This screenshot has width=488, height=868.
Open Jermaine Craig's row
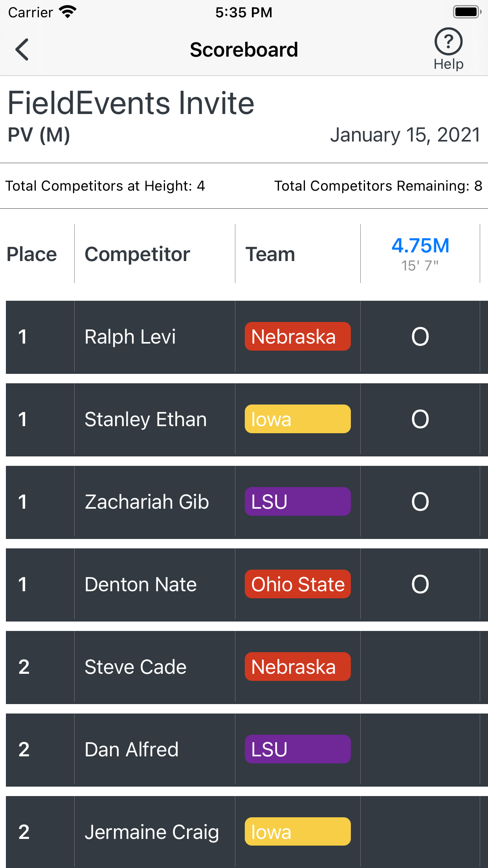point(247,832)
